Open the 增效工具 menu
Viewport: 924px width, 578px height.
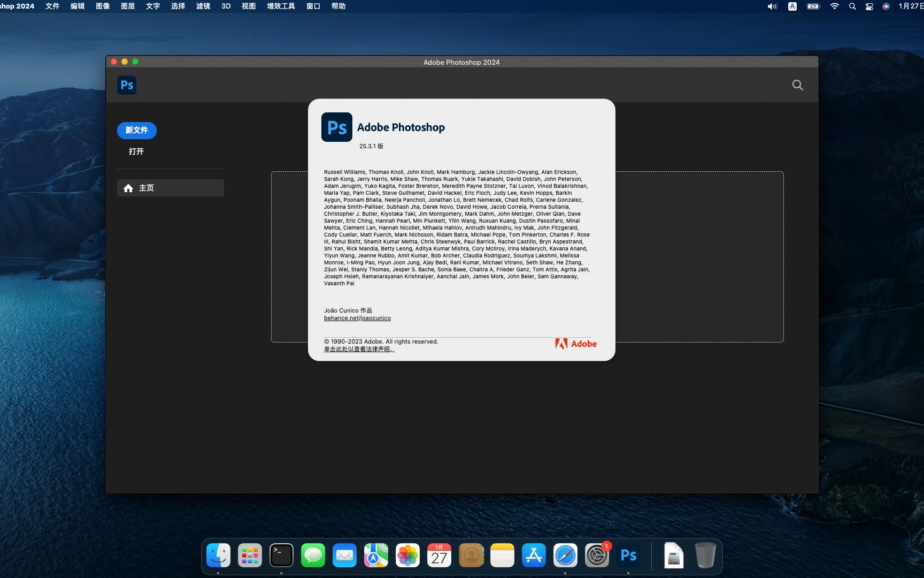(x=281, y=6)
